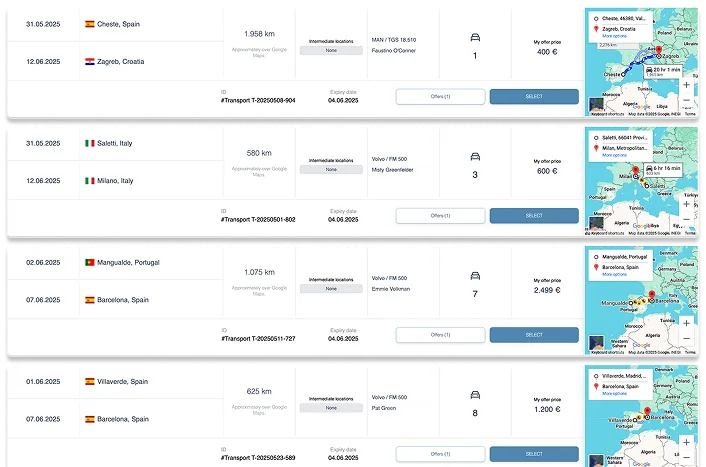Screen dimensions: 706x467
Task: Select transport T-20250508-904
Action: [534, 96]
